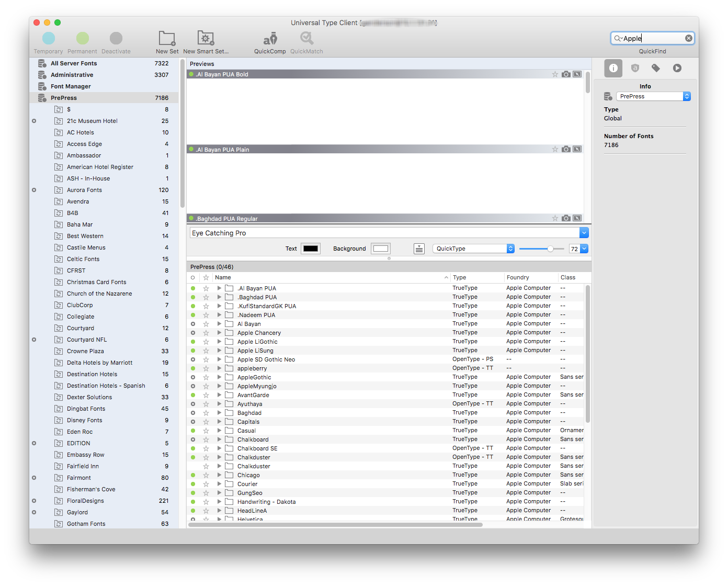728x586 pixels.
Task: Expand the Handwriting - Dakota family
Action: coord(219,502)
